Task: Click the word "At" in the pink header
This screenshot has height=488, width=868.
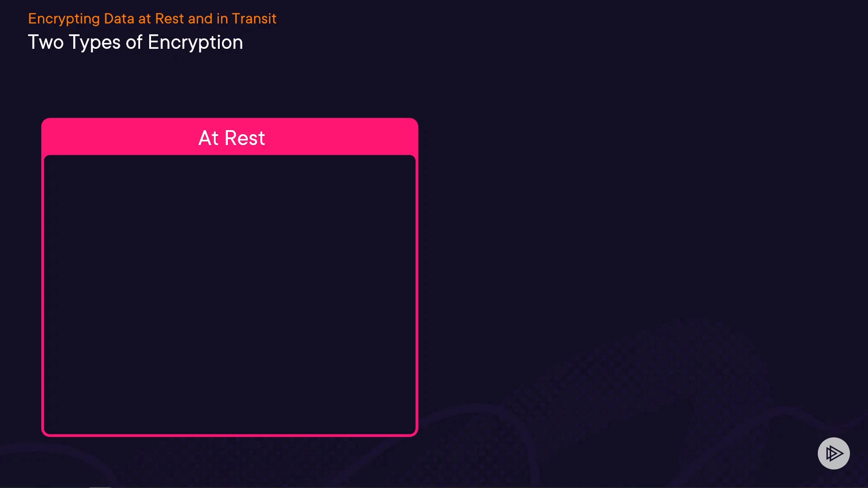Action: click(208, 138)
